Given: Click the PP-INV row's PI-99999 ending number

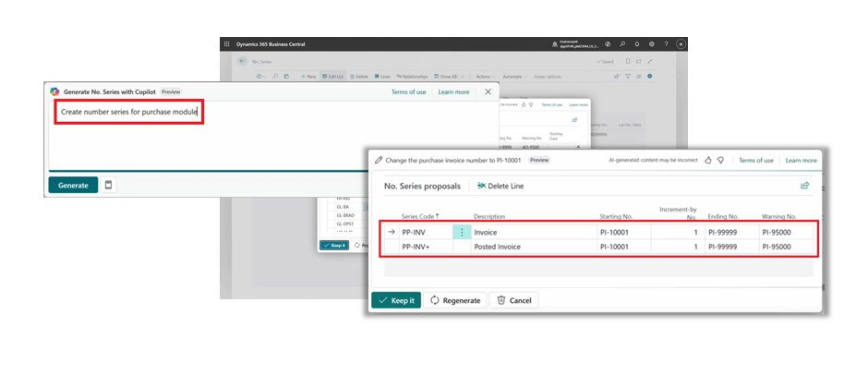Looking at the screenshot, I should point(732,232).
